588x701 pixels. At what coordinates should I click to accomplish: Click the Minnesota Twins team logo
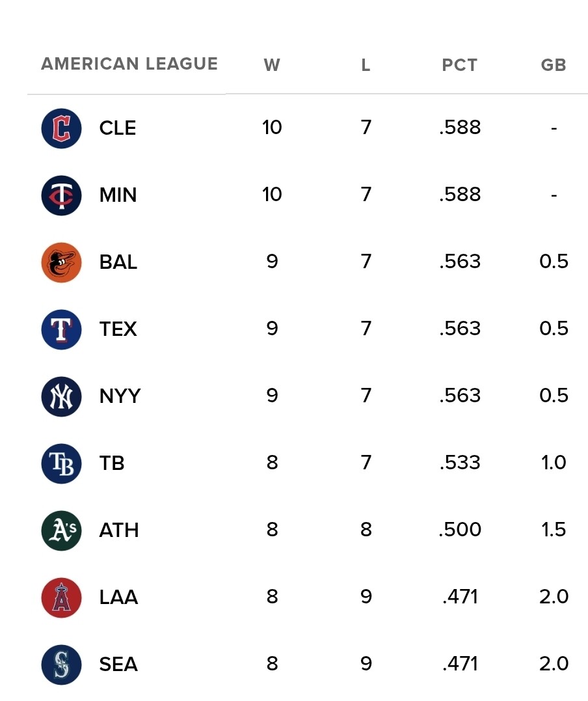[x=61, y=195]
